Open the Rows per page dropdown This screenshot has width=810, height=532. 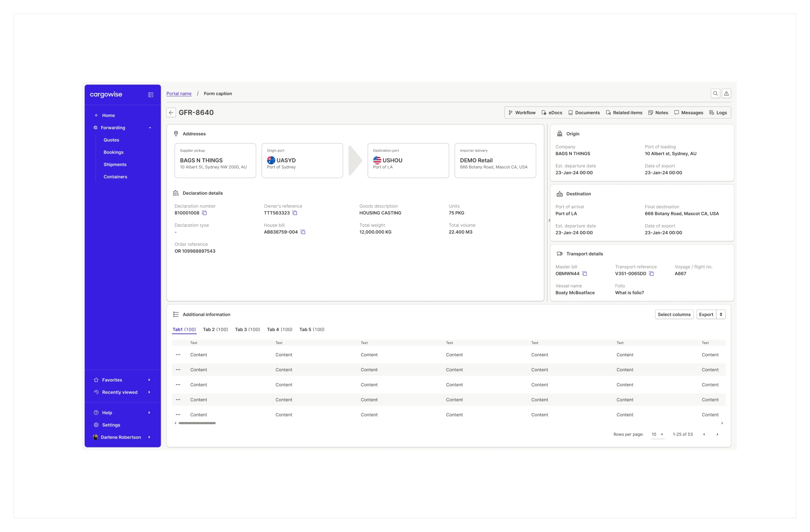(x=658, y=434)
